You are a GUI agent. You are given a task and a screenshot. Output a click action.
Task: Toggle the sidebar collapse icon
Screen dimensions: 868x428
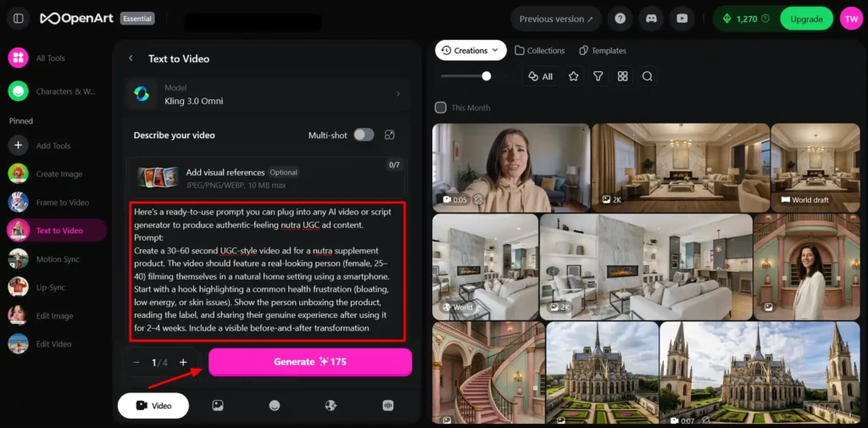[19, 19]
